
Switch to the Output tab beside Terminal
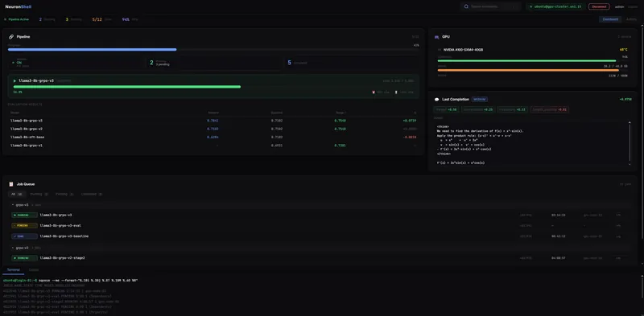tap(34, 269)
